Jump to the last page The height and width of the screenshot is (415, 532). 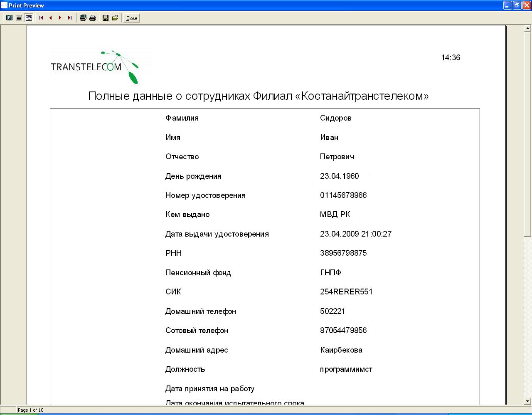coord(70,18)
